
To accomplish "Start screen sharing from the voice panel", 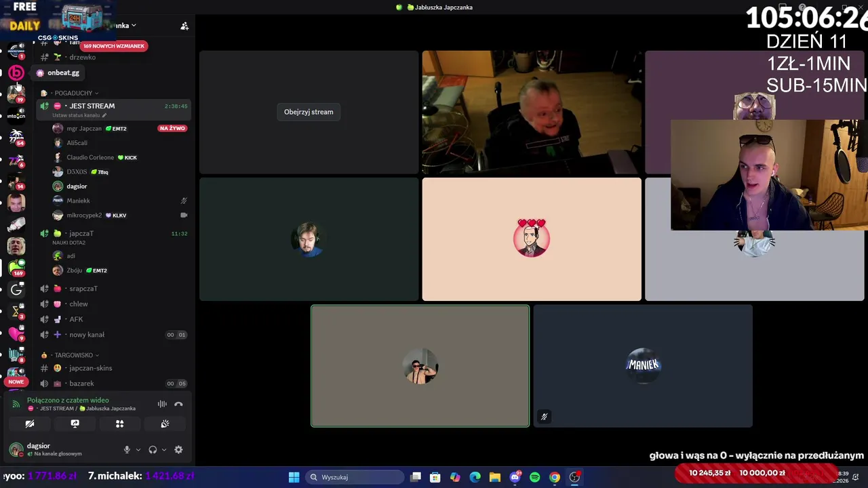I will point(75,424).
